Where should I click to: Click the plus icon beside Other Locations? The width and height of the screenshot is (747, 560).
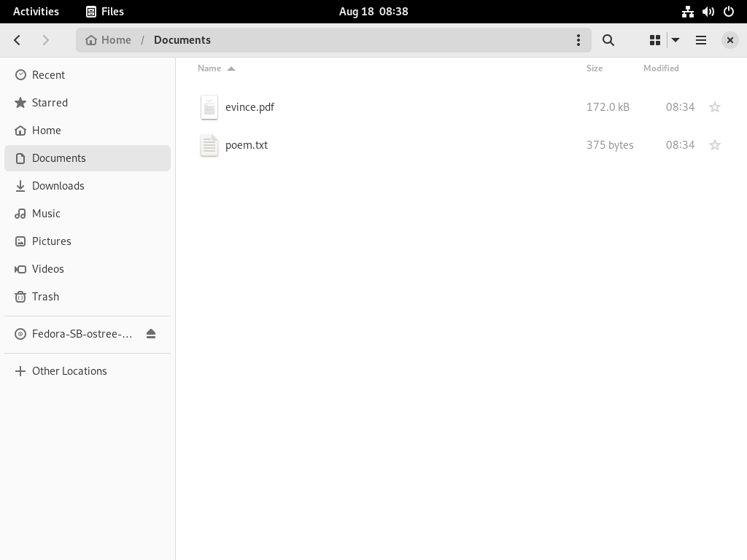(x=20, y=371)
